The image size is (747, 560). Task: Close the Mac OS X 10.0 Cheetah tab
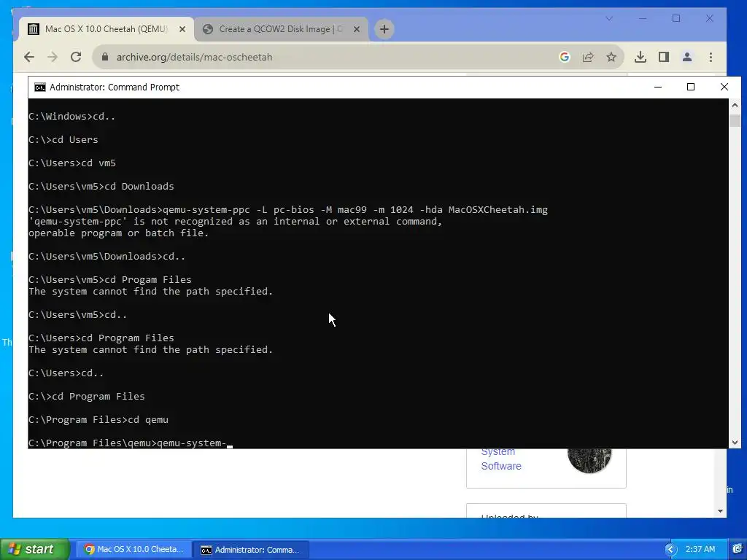[x=182, y=29]
